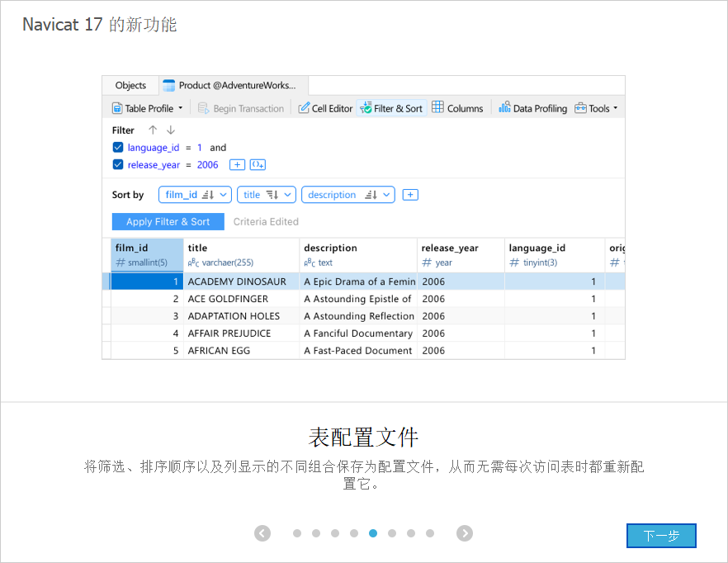This screenshot has height=563, width=728.
Task: Jump to the third slide indicator dot
Action: (x=335, y=533)
